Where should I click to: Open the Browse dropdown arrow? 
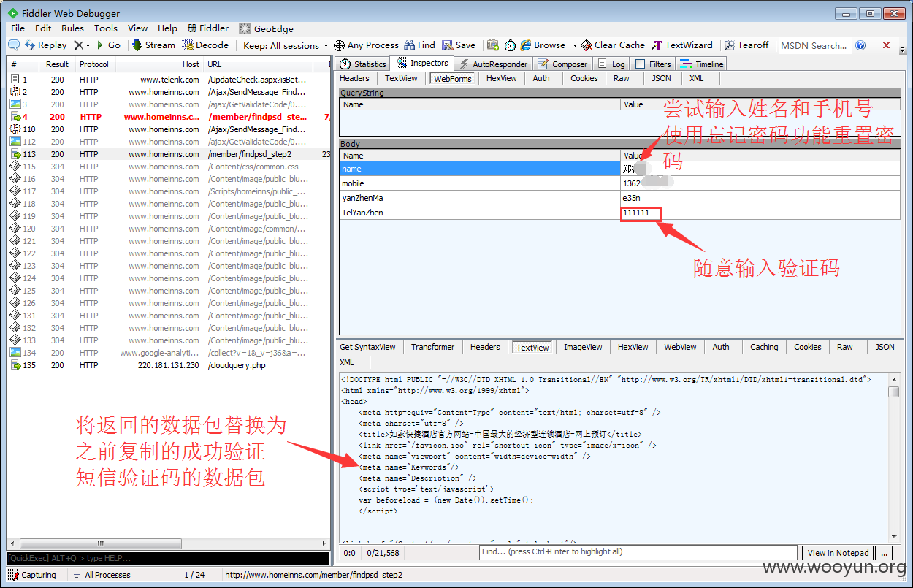[575, 45]
